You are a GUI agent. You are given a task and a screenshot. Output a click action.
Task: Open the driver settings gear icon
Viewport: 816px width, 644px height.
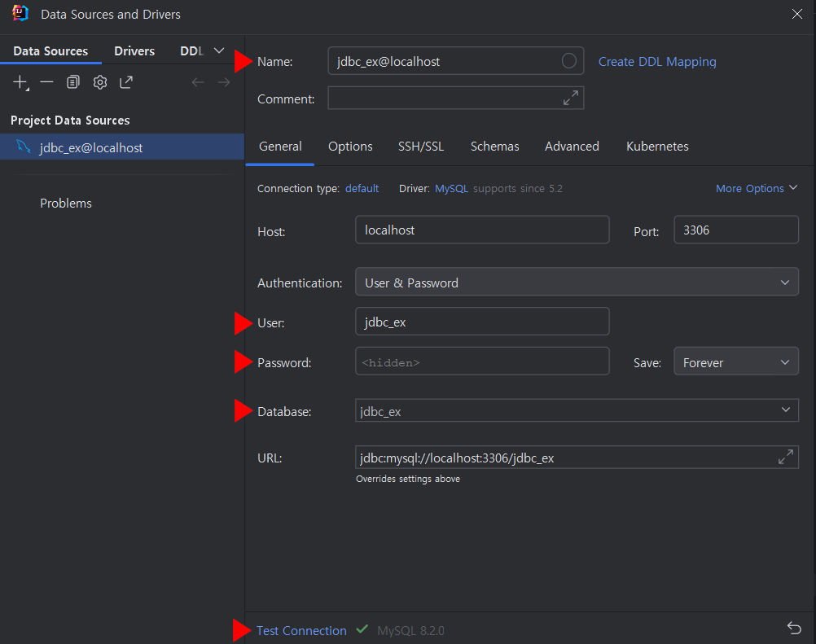[x=100, y=82]
